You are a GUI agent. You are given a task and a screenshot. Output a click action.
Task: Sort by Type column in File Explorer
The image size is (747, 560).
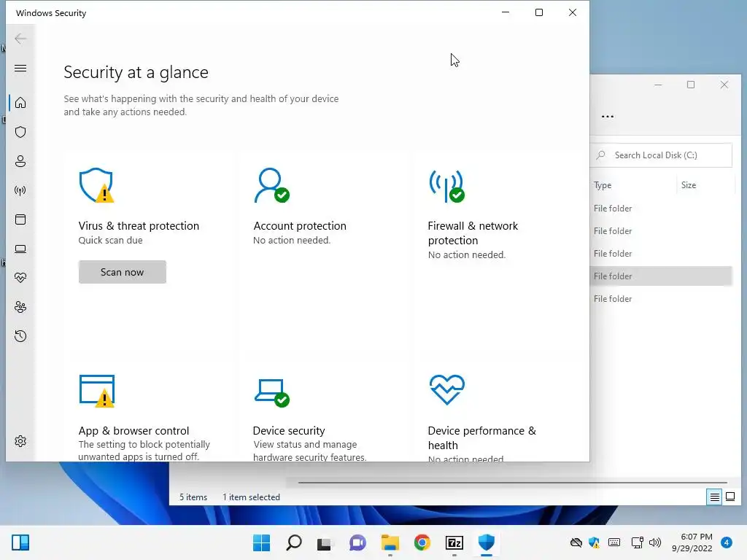point(602,185)
